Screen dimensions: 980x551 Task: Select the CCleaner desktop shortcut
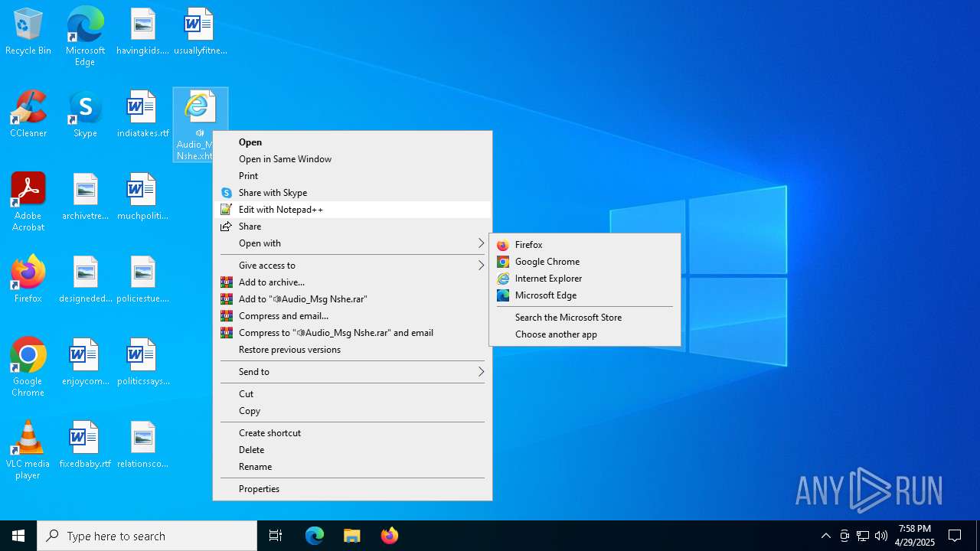pyautogui.click(x=28, y=114)
